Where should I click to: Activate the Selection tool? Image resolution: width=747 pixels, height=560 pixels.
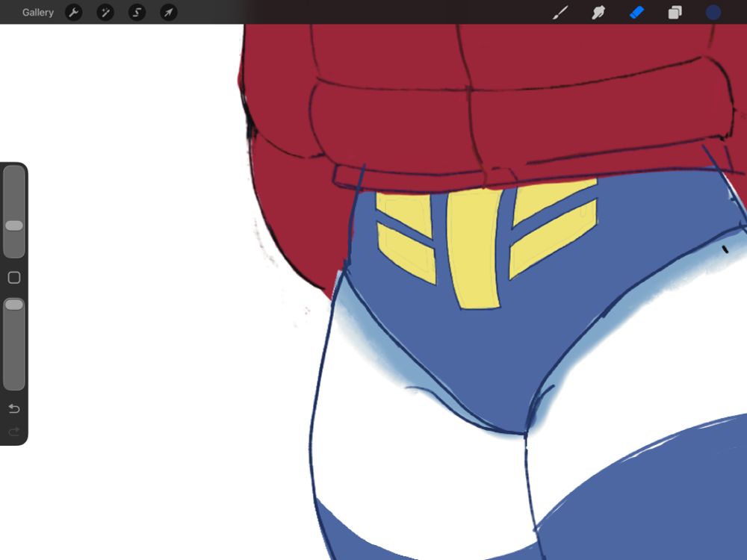tap(137, 13)
